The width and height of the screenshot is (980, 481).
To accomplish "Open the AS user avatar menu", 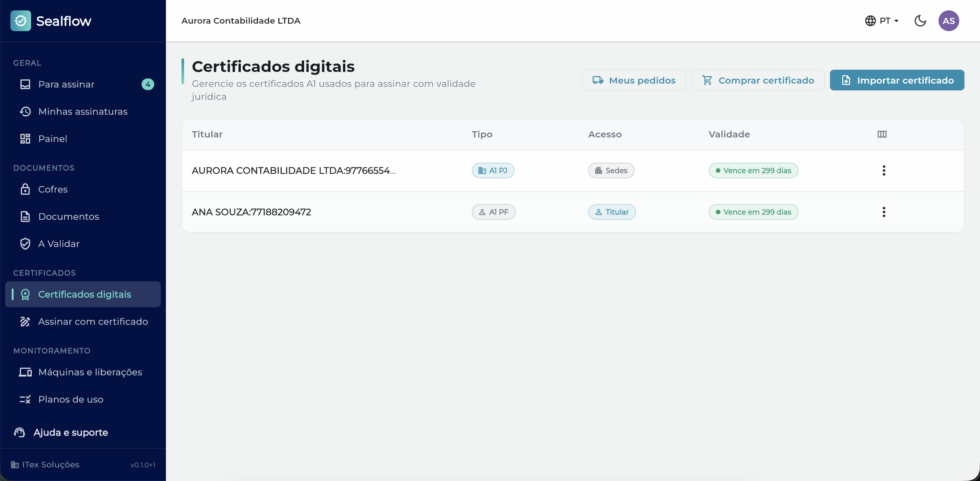I will (949, 20).
